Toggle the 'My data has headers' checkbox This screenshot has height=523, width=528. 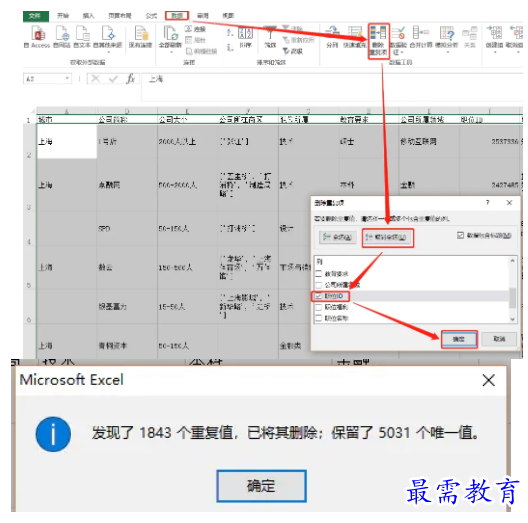point(460,235)
